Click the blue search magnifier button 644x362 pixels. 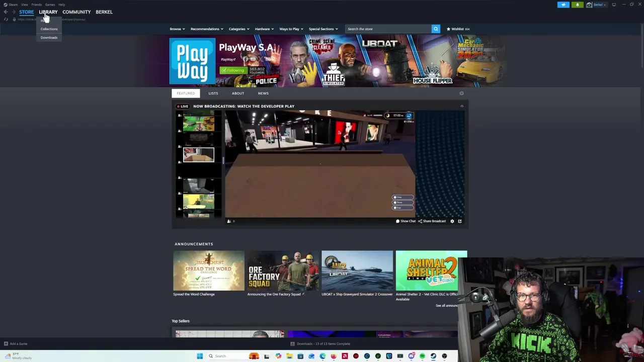pos(436,29)
